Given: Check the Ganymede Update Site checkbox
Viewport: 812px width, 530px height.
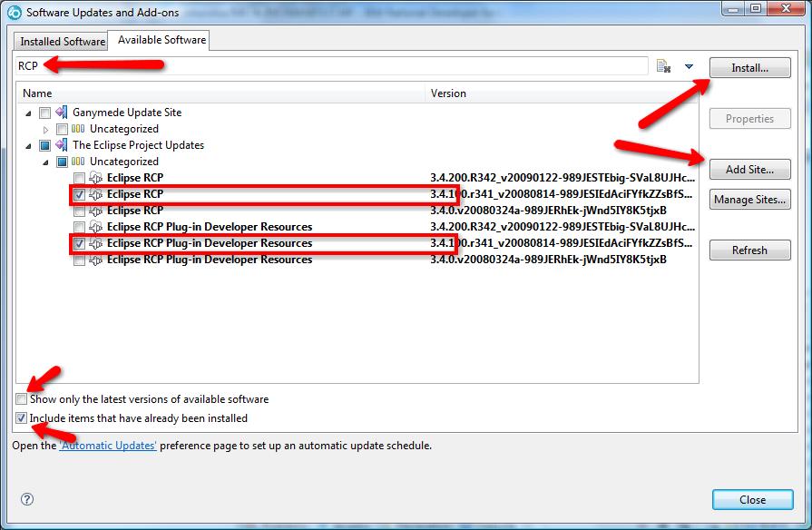Looking at the screenshot, I should pos(45,113).
